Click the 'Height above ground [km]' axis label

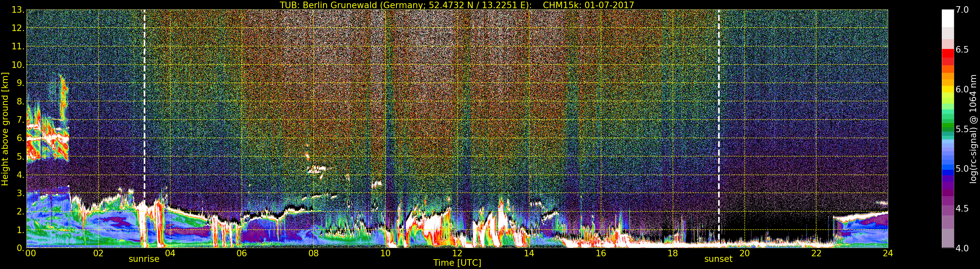click(x=5, y=129)
